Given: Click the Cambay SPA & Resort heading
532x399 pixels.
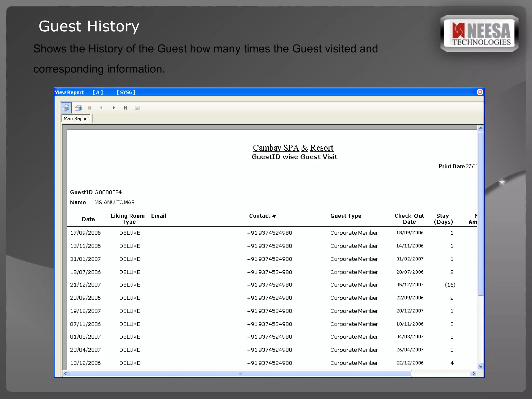Looking at the screenshot, I should 293,148.
